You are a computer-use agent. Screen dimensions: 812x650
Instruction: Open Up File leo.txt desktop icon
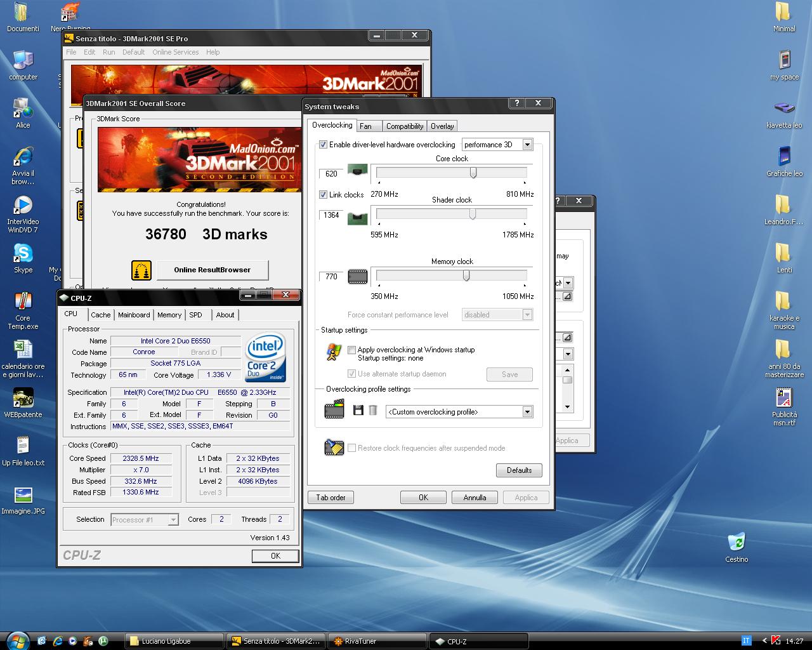pyautogui.click(x=23, y=446)
